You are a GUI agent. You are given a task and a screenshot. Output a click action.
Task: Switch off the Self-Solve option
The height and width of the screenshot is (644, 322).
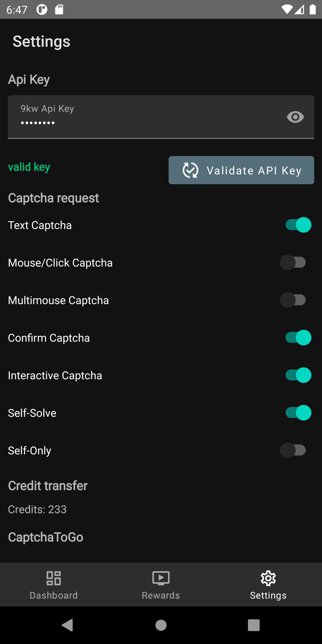[x=298, y=413]
